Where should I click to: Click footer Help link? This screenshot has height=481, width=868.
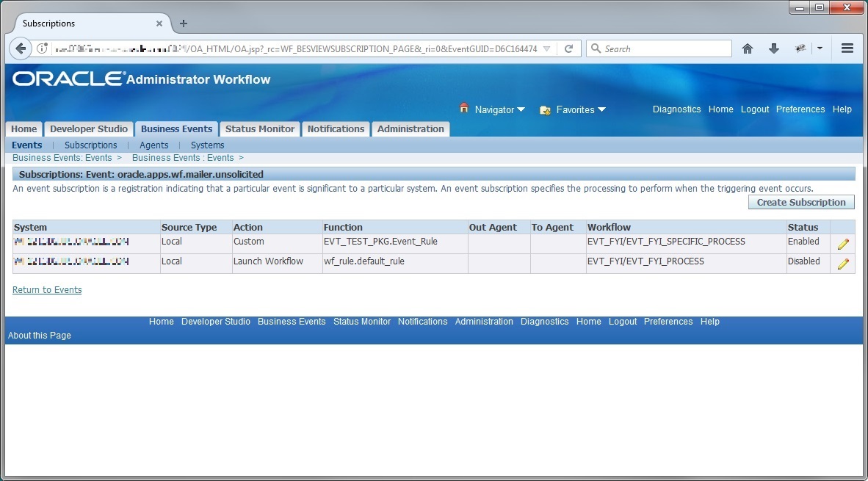click(709, 322)
